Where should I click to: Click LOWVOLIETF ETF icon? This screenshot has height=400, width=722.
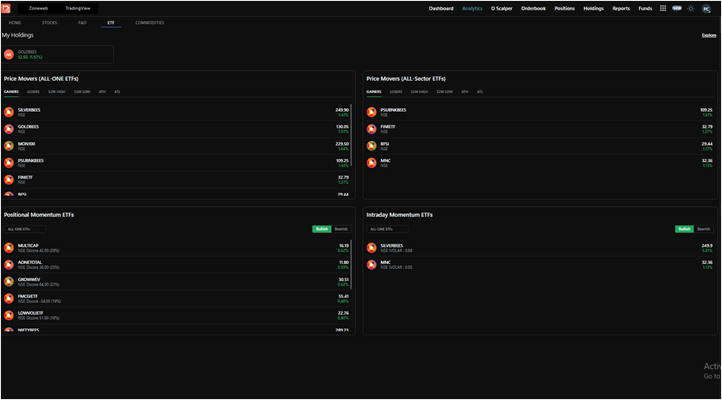tap(9, 315)
